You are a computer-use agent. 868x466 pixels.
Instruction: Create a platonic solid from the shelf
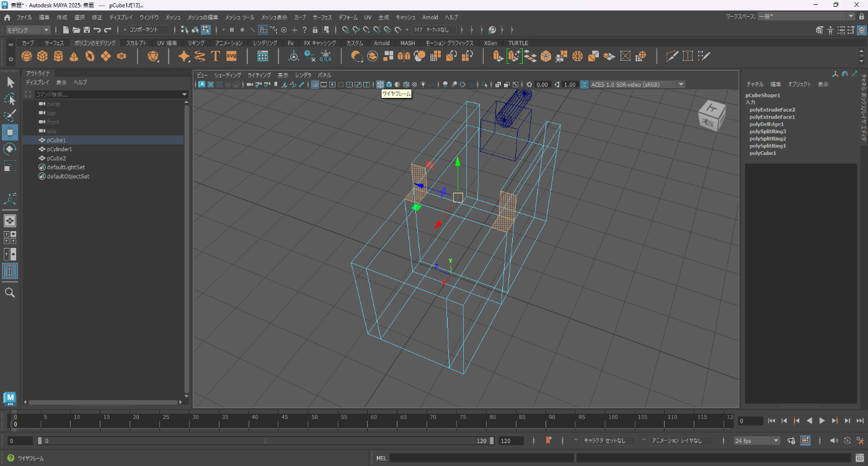point(153,56)
